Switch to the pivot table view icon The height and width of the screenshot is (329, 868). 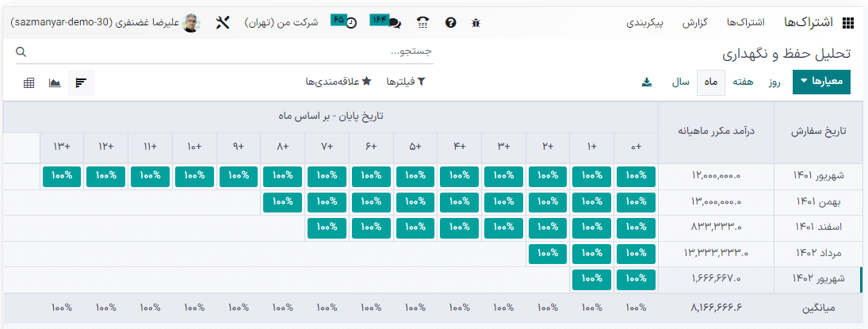29,82
